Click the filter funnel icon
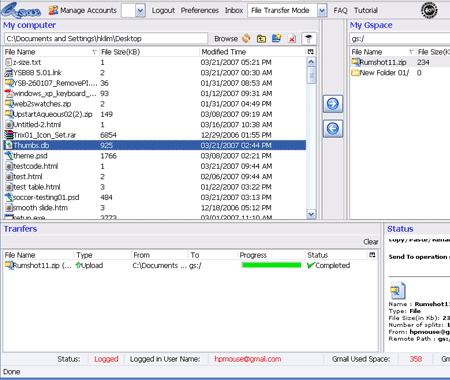This screenshot has width=450, height=380. point(309,38)
